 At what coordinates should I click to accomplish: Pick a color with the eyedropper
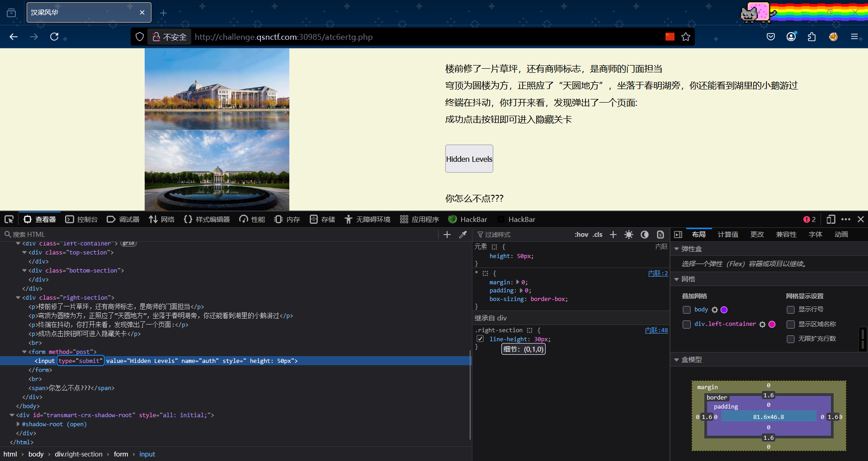coord(463,235)
